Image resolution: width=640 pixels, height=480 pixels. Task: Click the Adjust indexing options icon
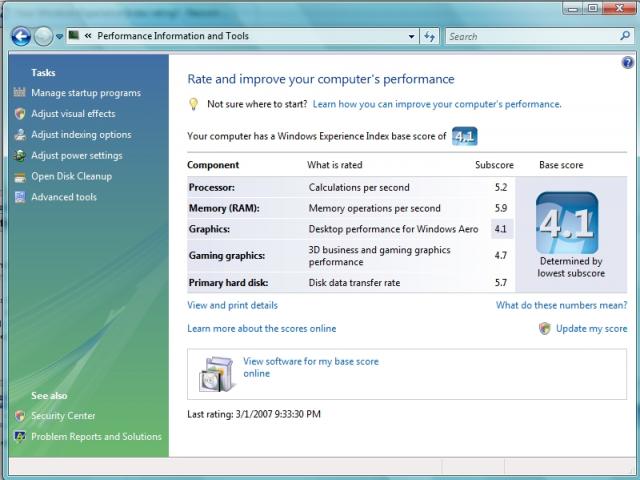coord(20,135)
